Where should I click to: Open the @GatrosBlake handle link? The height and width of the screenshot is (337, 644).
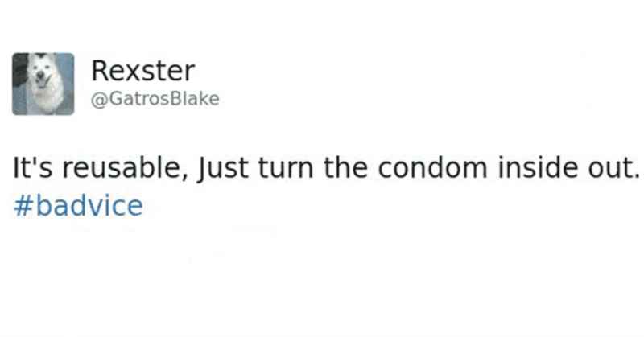click(x=155, y=99)
